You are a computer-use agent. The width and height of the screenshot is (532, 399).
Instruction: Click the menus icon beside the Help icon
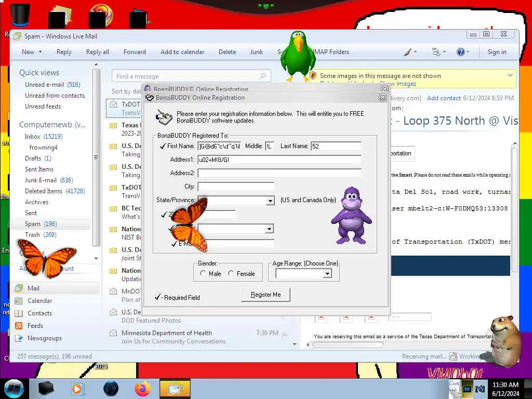(x=436, y=52)
